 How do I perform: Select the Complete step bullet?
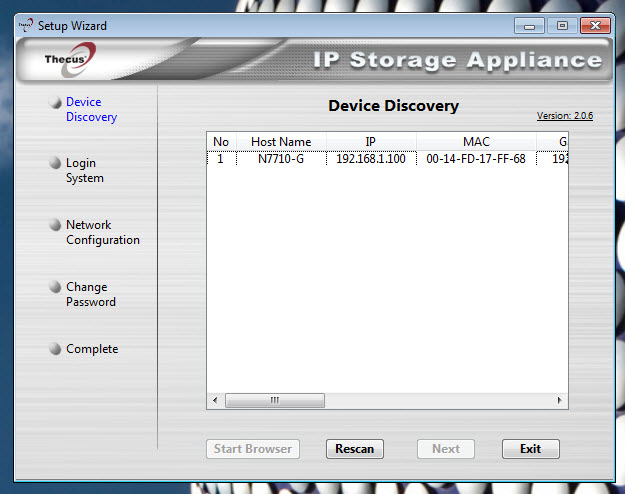[x=55, y=349]
